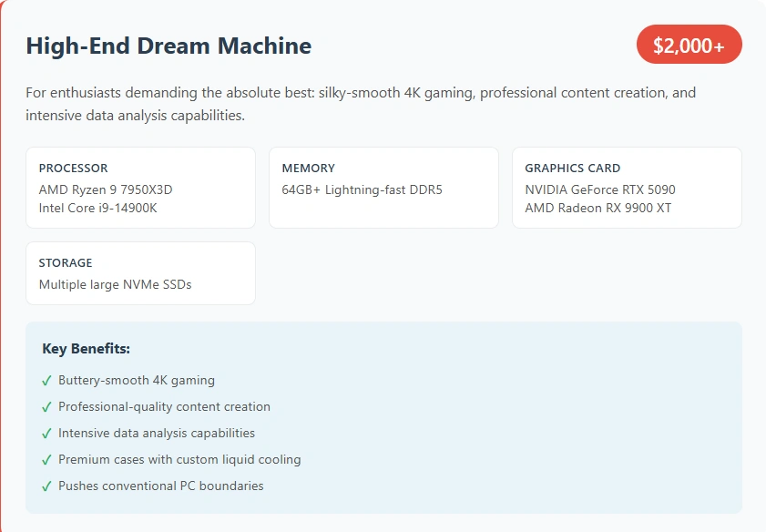Click the checkmark beside Intensive data analysis

pos(46,434)
